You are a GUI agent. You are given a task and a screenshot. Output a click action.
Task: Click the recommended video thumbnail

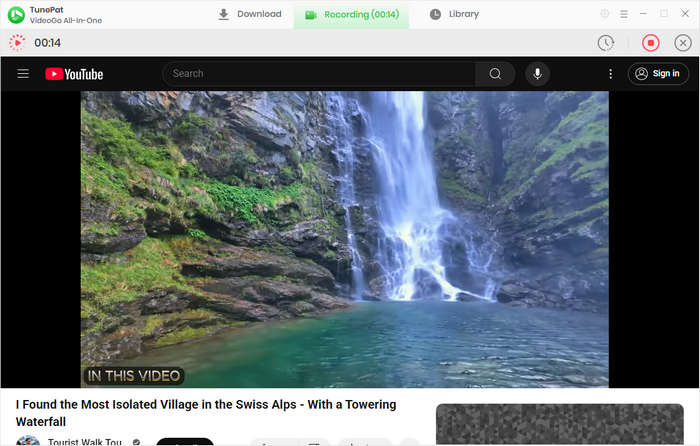point(560,425)
